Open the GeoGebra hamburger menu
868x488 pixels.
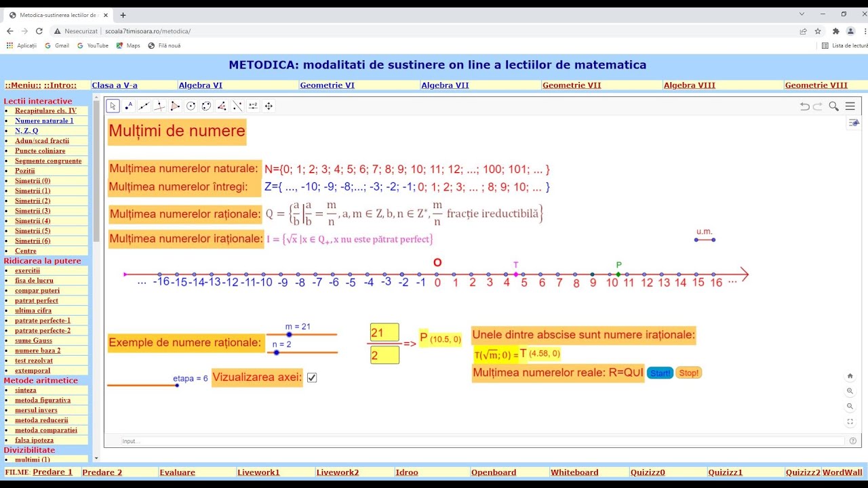[x=850, y=106]
